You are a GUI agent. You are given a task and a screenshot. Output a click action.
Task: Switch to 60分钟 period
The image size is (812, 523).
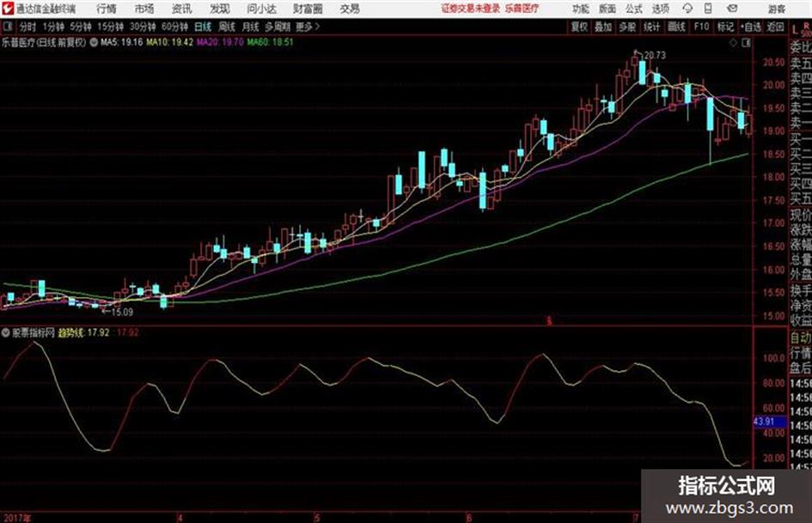(x=174, y=27)
